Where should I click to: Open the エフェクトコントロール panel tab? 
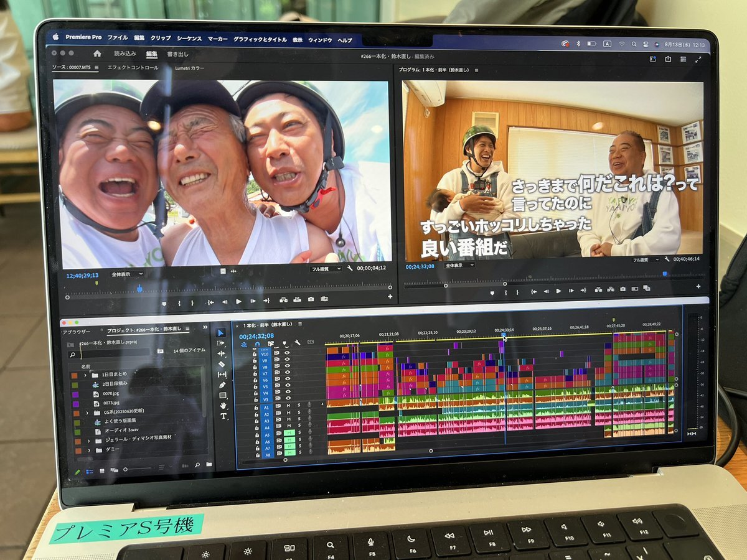(x=133, y=68)
